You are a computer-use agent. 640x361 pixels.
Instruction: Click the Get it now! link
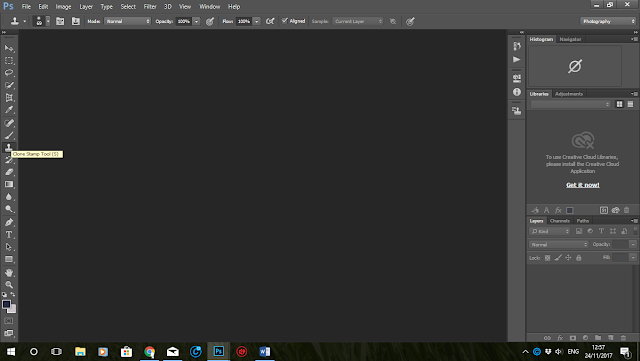click(x=582, y=185)
